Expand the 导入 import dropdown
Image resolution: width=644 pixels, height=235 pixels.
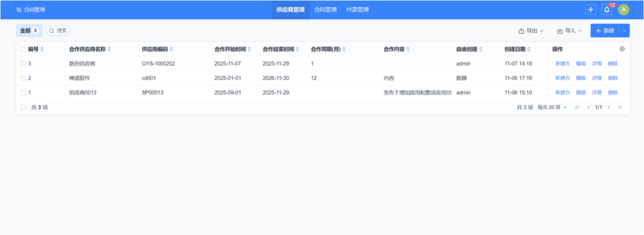click(570, 31)
